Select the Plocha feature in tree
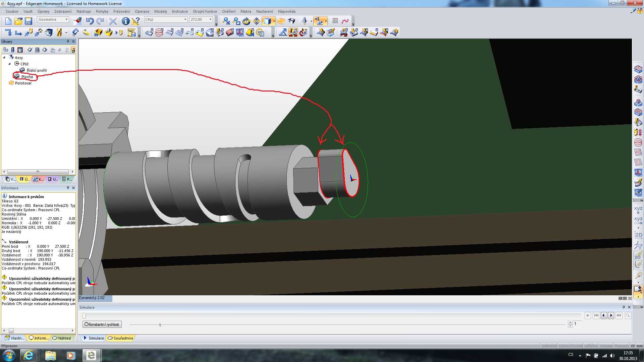Viewport: 644px width, 362px height. [x=27, y=77]
